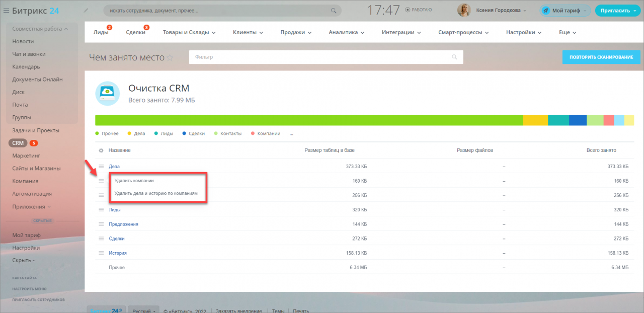This screenshot has width=644, height=313.
Task: Open table settings gear icon near Название
Action: pos(101,150)
